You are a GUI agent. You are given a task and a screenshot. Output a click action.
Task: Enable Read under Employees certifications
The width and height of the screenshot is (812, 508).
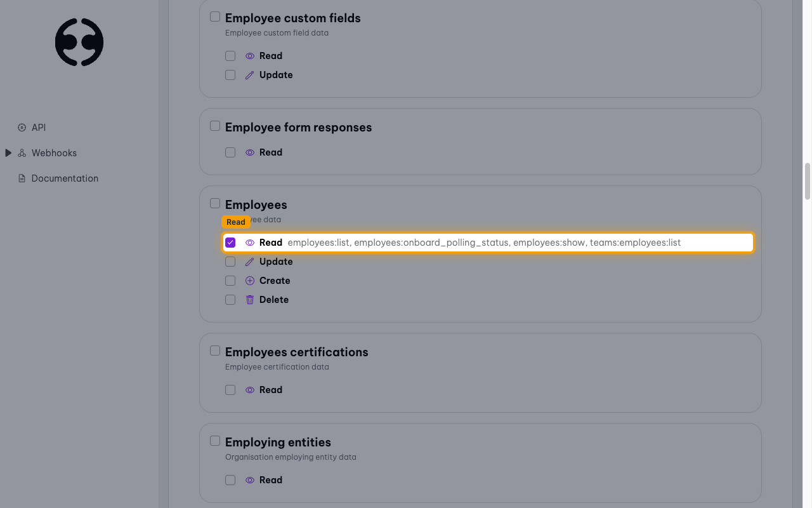click(230, 390)
